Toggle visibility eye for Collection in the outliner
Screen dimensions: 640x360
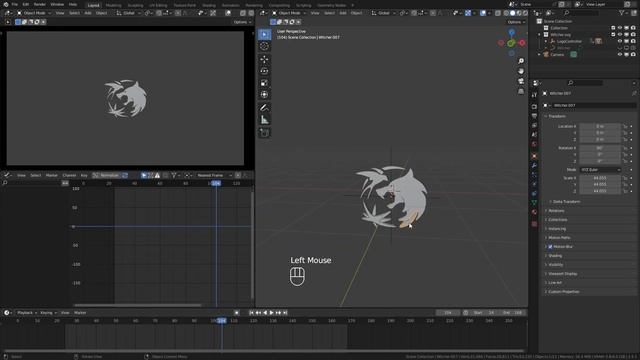pyautogui.click(x=620, y=28)
